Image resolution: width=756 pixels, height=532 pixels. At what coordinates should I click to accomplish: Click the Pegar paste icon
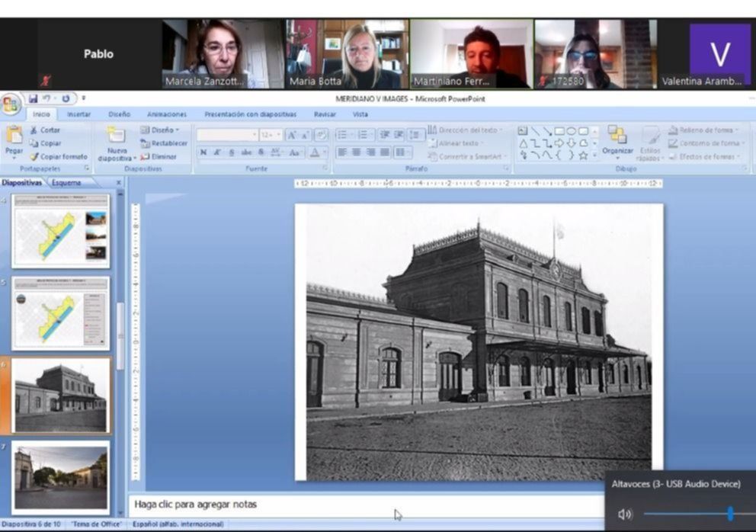(x=14, y=136)
